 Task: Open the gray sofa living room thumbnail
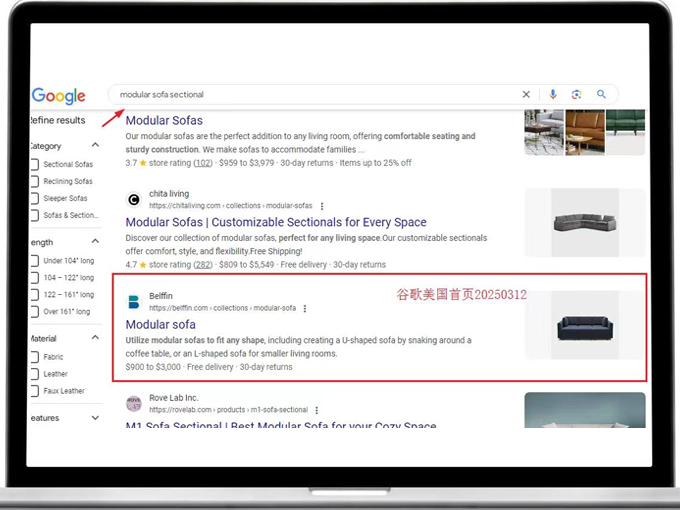click(544, 132)
